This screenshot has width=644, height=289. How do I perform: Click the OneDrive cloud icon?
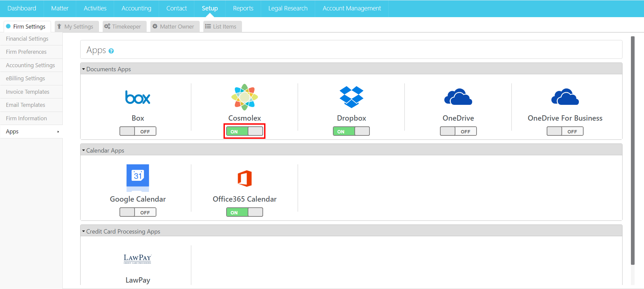coord(458,97)
